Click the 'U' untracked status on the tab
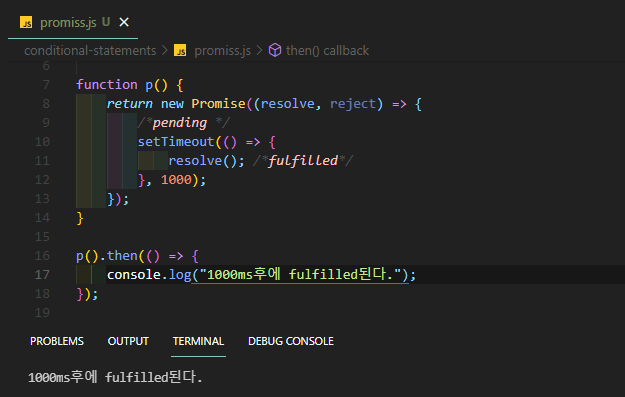 106,22
